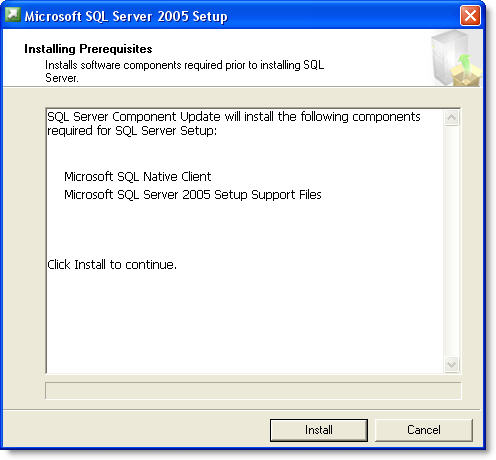Click the scroll down arrow in component list

point(451,364)
